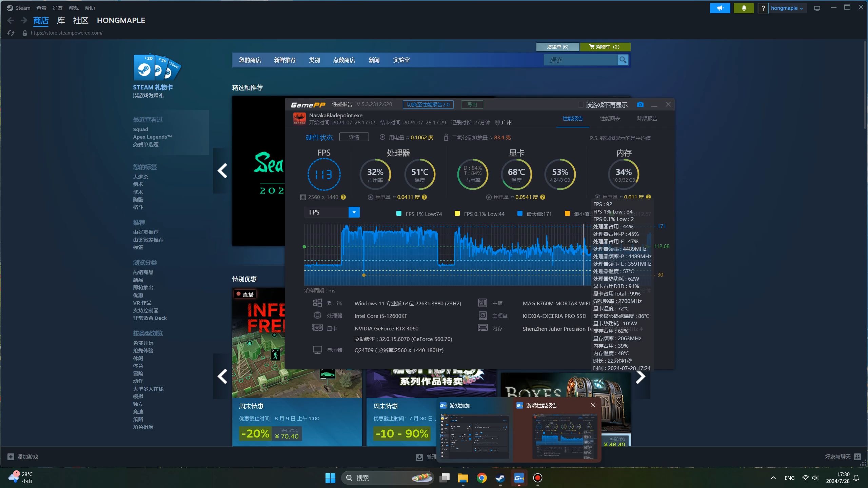This screenshot has width=868, height=488.
Task: Open 点数商店 in store nav
Action: (344, 60)
